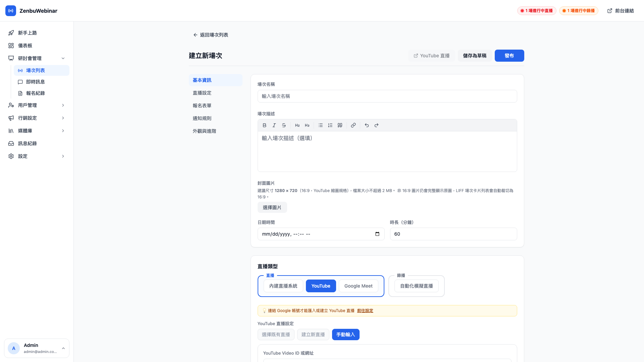Open 前台連結 external link
This screenshot has height=362, width=644.
(x=621, y=11)
